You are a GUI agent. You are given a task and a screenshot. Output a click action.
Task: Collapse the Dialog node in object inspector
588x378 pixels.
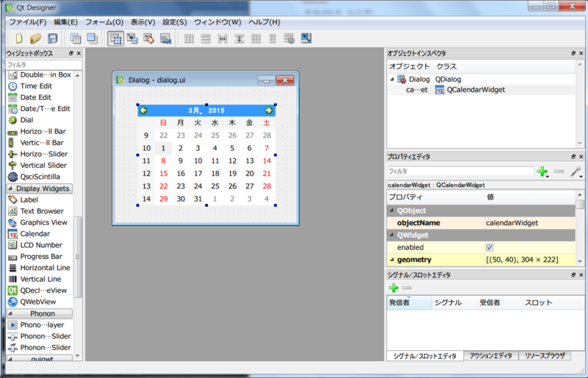(x=392, y=79)
